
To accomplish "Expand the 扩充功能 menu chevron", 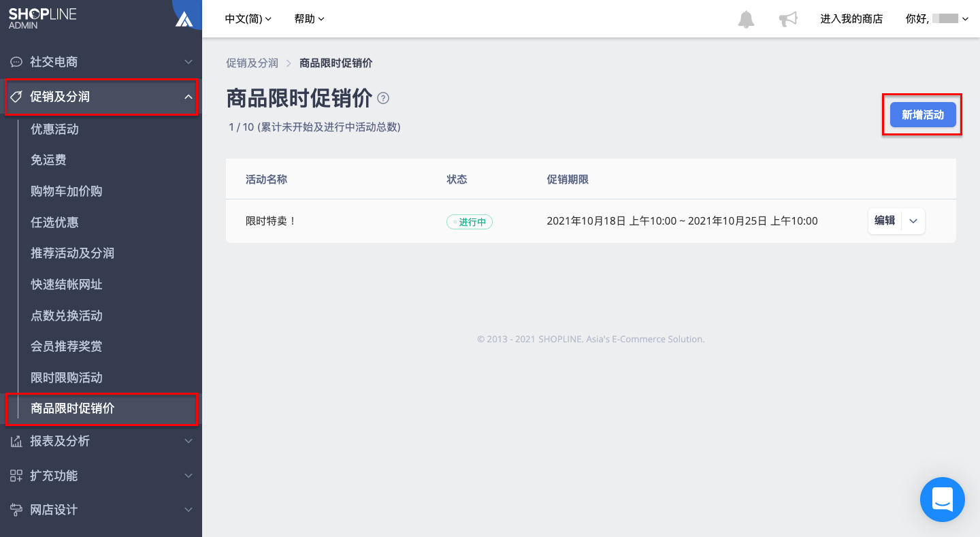I will point(189,476).
